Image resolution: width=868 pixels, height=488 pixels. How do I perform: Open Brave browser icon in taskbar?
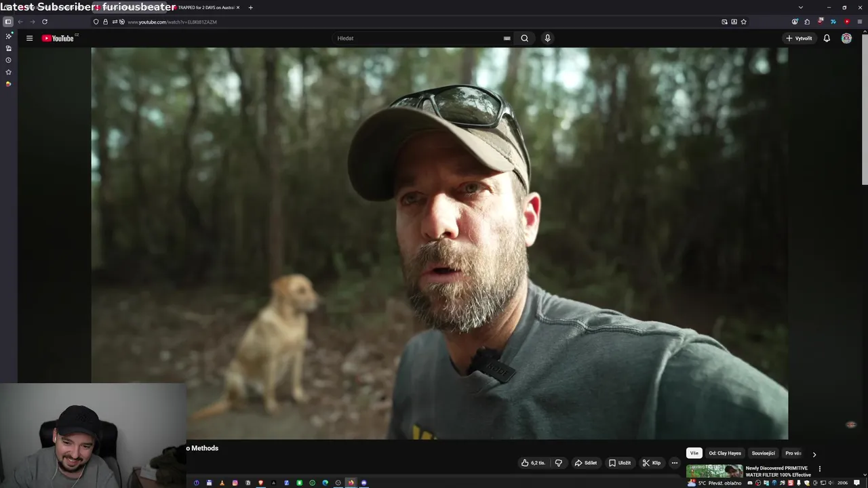pos(261,483)
